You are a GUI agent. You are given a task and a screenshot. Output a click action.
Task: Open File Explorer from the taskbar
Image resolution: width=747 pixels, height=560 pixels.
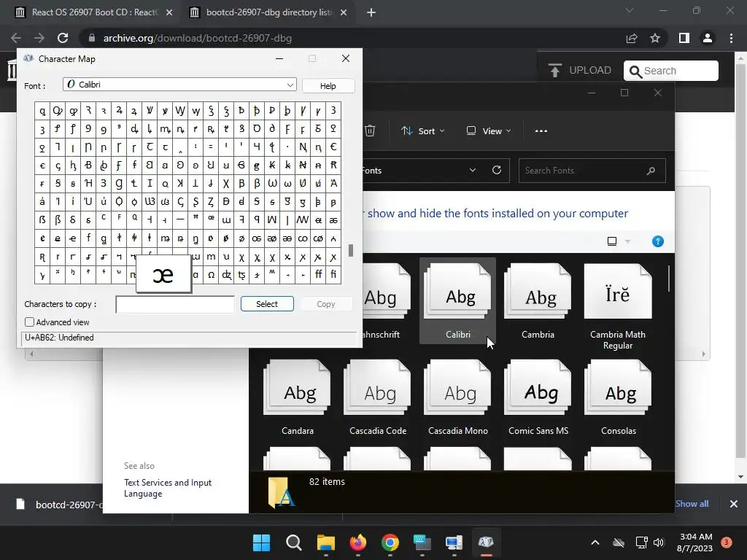(x=326, y=542)
